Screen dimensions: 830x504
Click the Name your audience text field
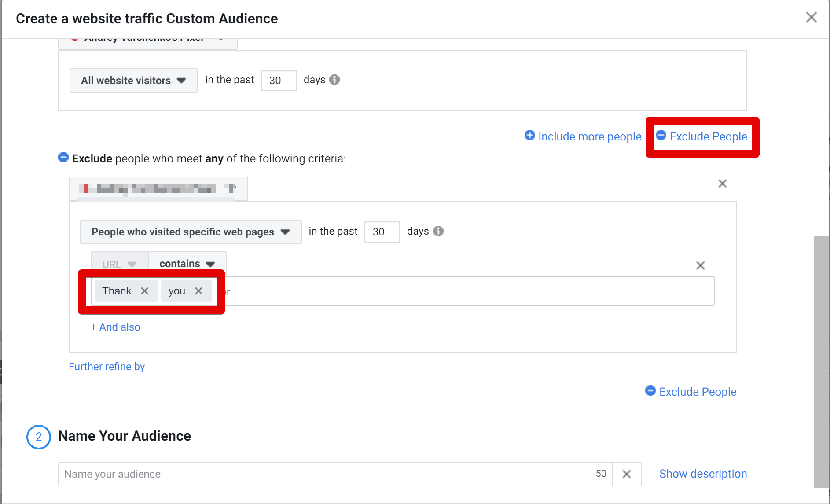pyautogui.click(x=326, y=474)
